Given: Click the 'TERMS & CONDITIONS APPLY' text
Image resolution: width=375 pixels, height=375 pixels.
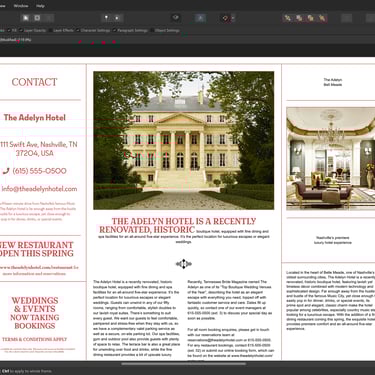Looking at the screenshot, I should point(35,339).
